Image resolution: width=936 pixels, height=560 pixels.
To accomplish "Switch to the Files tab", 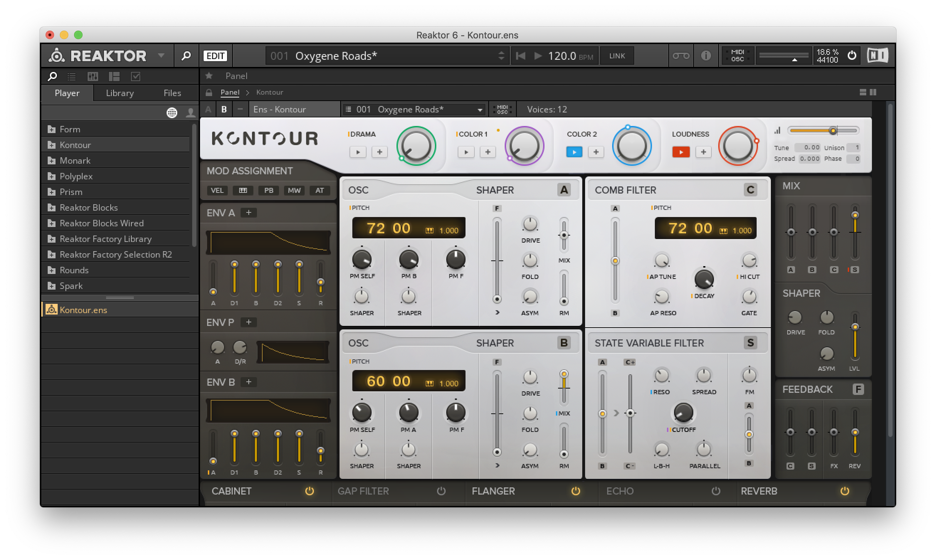I will 172,93.
